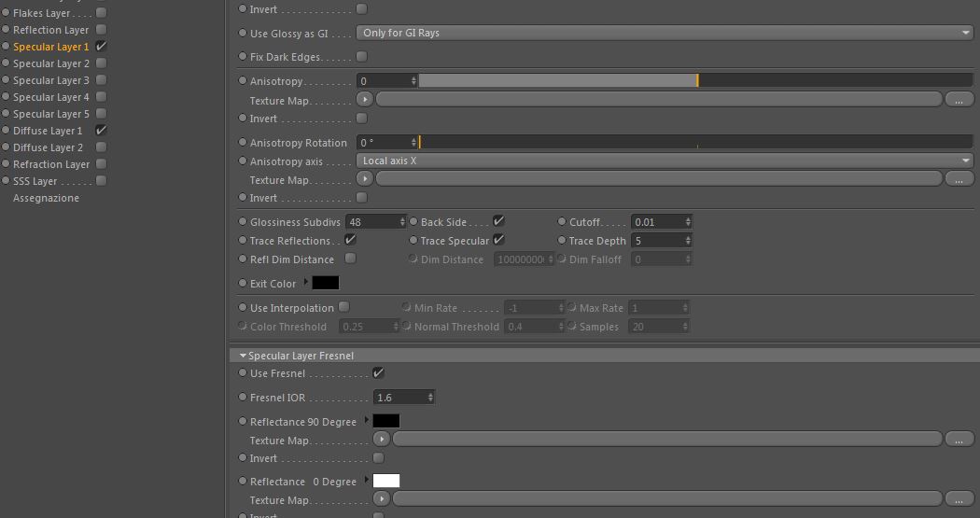Open Reflectance 0 Degree texture arrow button
Viewport: 980px width, 518px height.
tap(382, 498)
